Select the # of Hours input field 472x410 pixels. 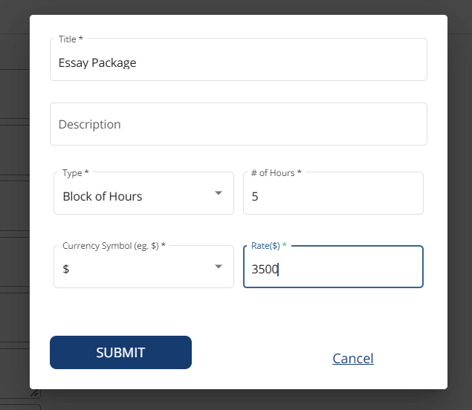tap(333, 193)
